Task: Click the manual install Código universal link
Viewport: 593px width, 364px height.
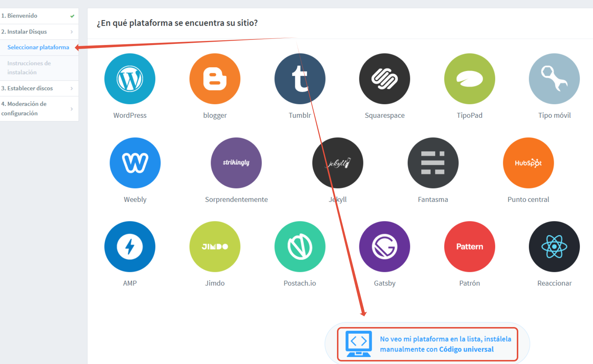Action: 445,344
